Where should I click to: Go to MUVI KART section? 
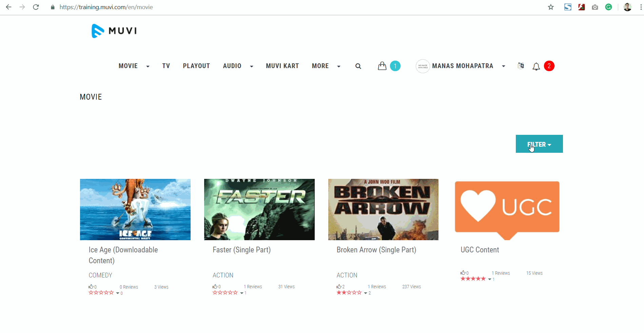[282, 66]
